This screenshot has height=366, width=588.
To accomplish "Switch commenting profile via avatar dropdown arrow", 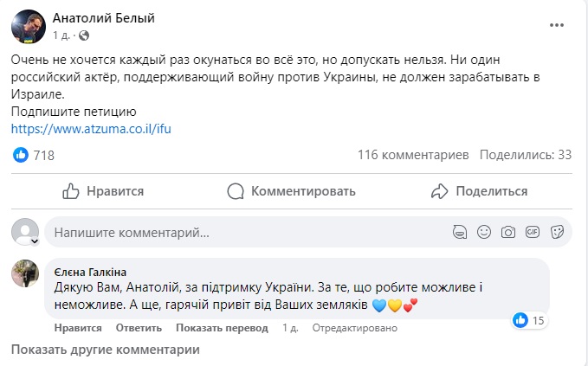I will pyautogui.click(x=36, y=241).
